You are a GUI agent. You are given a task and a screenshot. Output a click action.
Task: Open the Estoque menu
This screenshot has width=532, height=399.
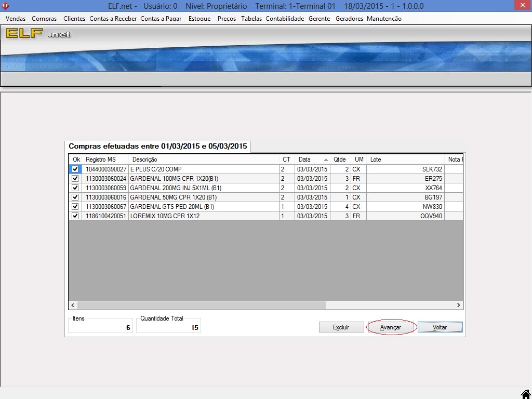tap(199, 19)
